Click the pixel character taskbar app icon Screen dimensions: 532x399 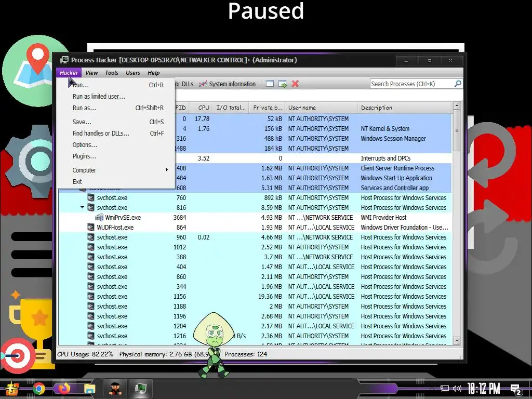click(x=115, y=388)
